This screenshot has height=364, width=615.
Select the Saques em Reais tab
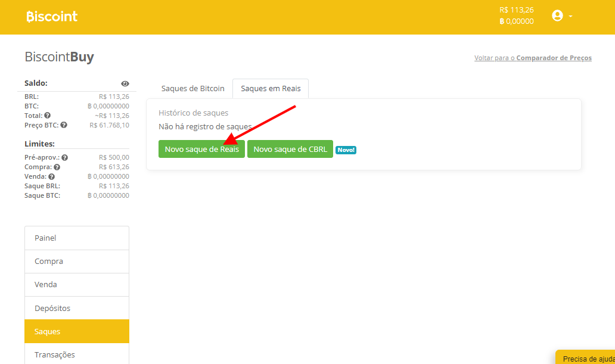271,89
